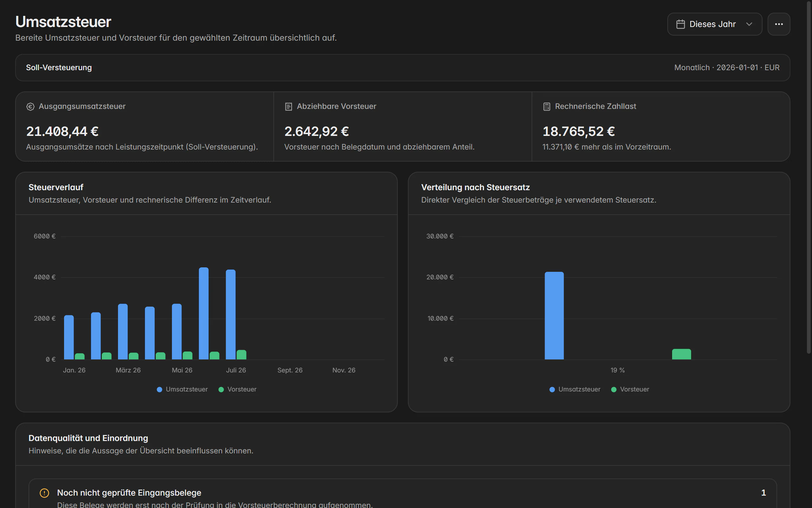The height and width of the screenshot is (508, 812).
Task: Click the Umsatzsteuer page title
Action: 63,22
